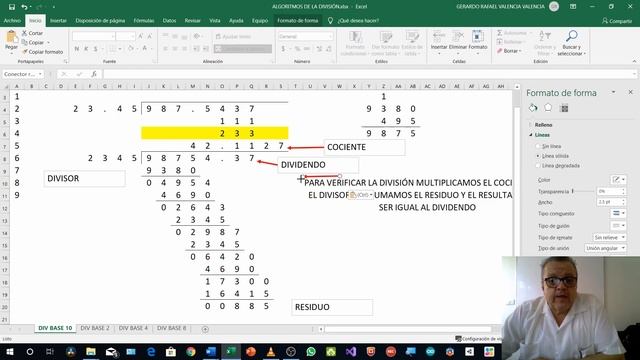Select the DIVISOR text box
This screenshot has height=360, width=640.
coord(84,178)
